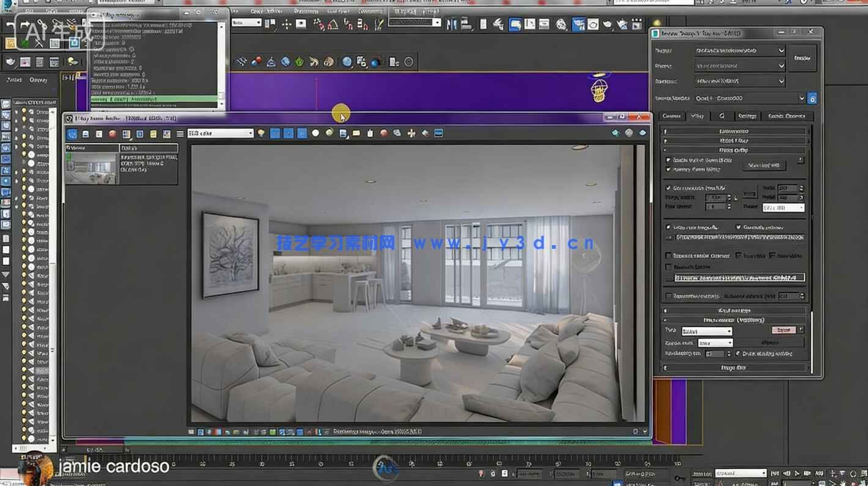Screen dimensions: 868x486
Task: Enable the frame buffer checkbox in Render Setup
Action: 667,160
